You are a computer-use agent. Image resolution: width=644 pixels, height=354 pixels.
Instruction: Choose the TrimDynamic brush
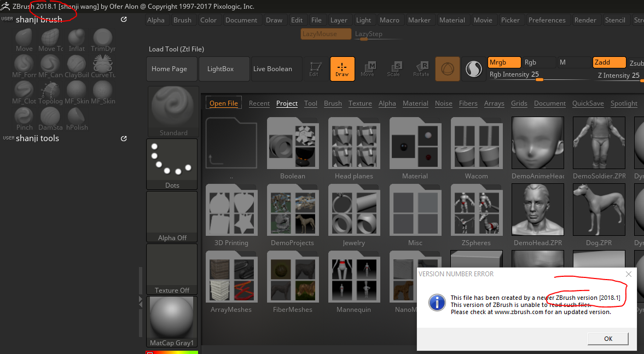[103, 40]
